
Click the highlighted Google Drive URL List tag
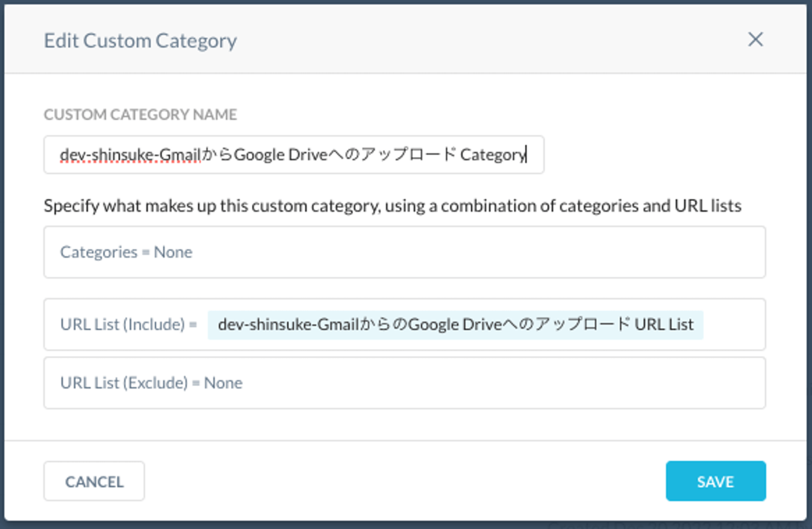click(456, 324)
